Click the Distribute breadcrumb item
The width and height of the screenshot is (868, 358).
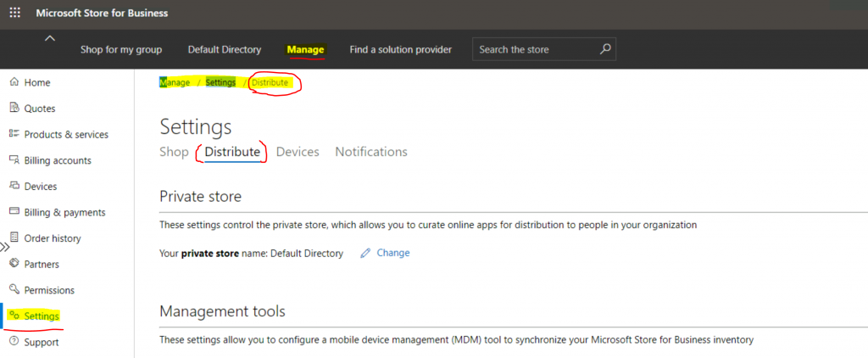point(270,82)
